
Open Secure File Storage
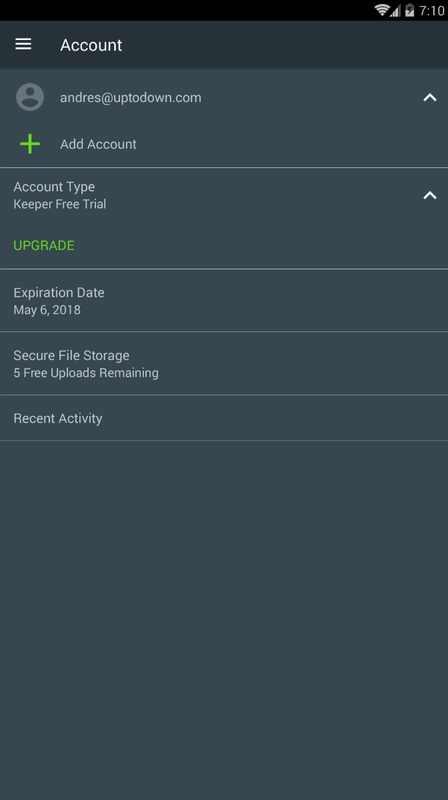tap(224, 364)
